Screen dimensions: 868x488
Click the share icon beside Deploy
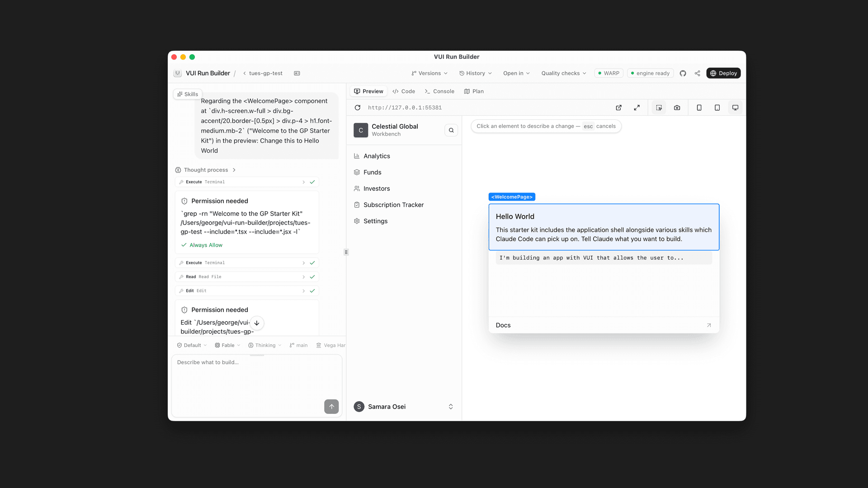click(697, 73)
